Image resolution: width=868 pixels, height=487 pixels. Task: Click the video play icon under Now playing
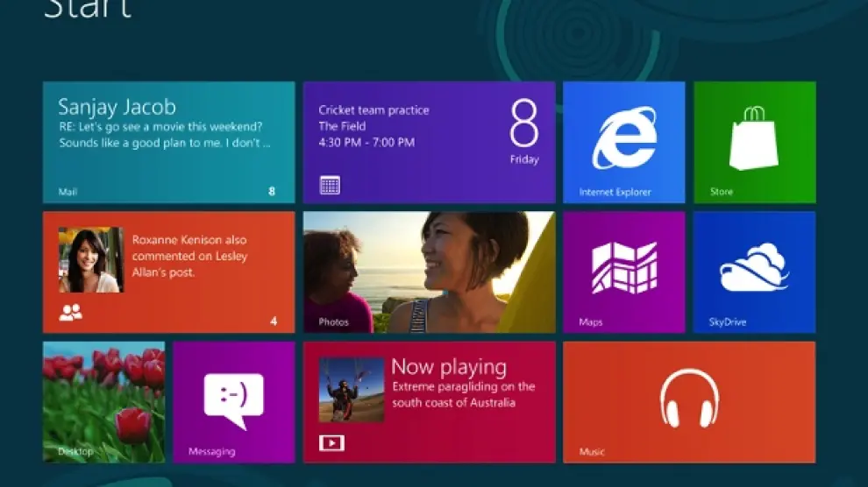coord(331,443)
